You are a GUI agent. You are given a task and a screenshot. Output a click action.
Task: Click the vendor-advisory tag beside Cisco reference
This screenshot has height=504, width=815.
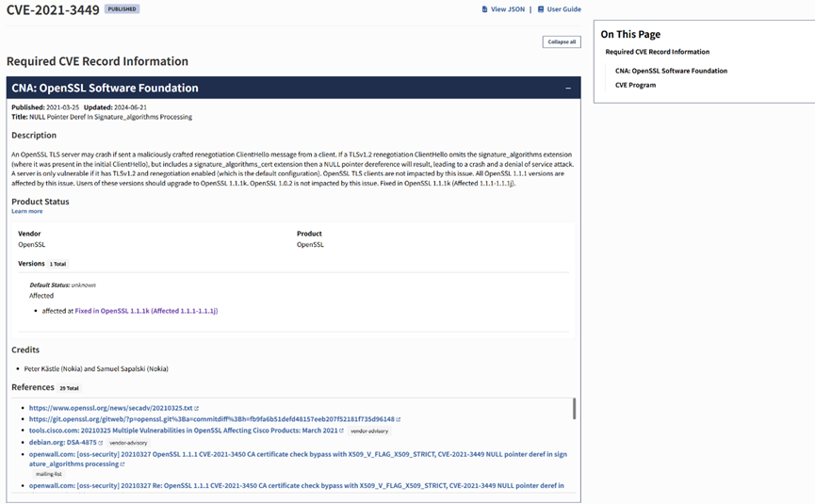[369, 431]
